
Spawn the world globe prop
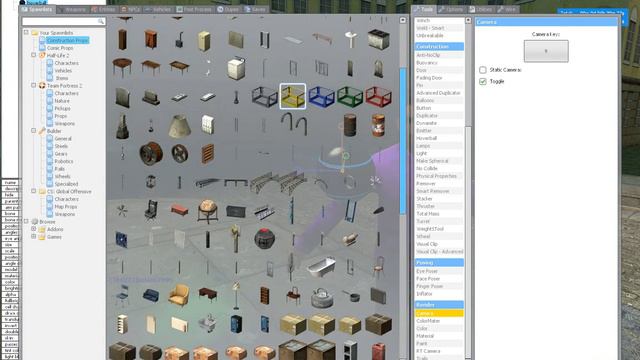(207, 210)
